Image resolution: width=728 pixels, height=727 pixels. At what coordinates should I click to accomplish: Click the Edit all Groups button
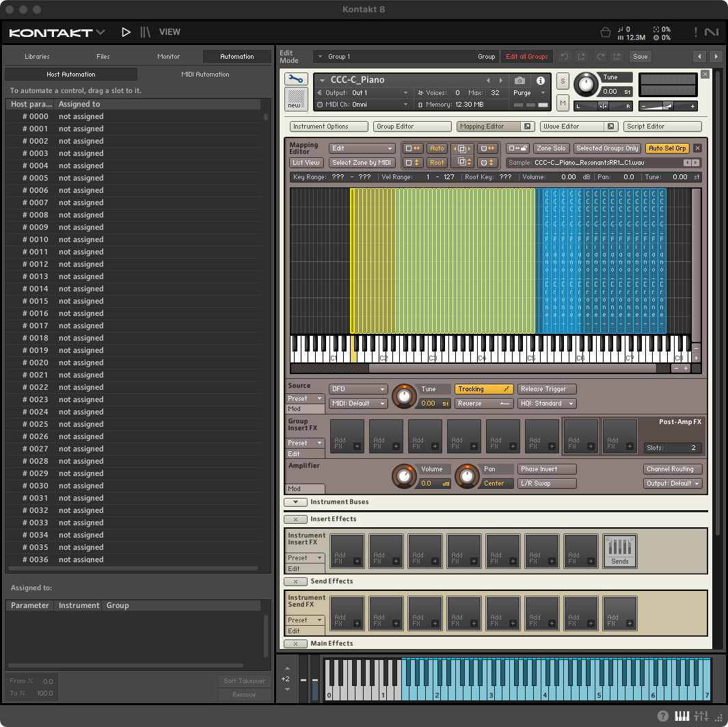526,57
